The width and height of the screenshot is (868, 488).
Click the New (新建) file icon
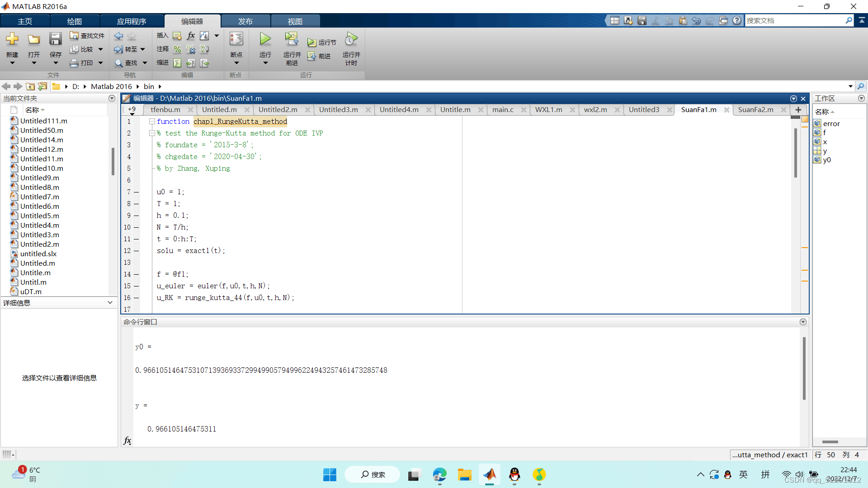coord(12,39)
